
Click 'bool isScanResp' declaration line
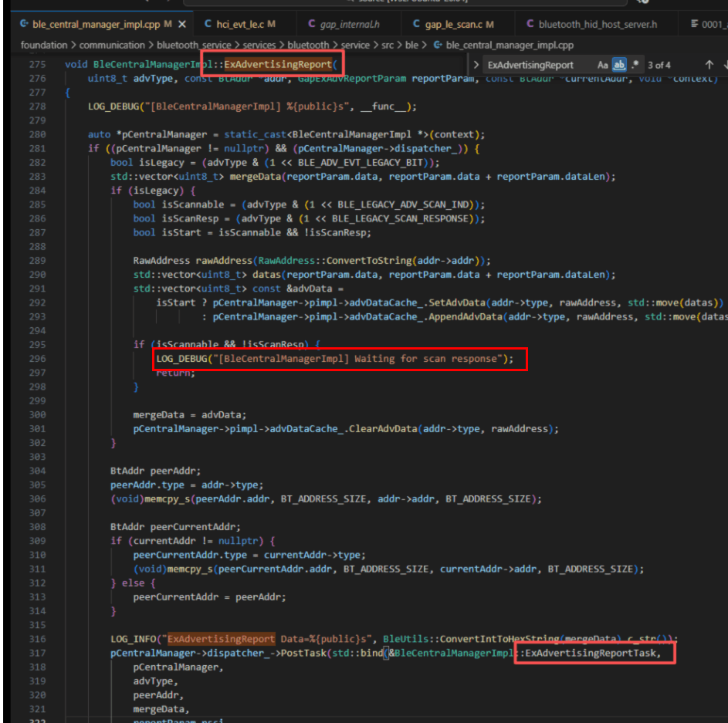coord(309,218)
